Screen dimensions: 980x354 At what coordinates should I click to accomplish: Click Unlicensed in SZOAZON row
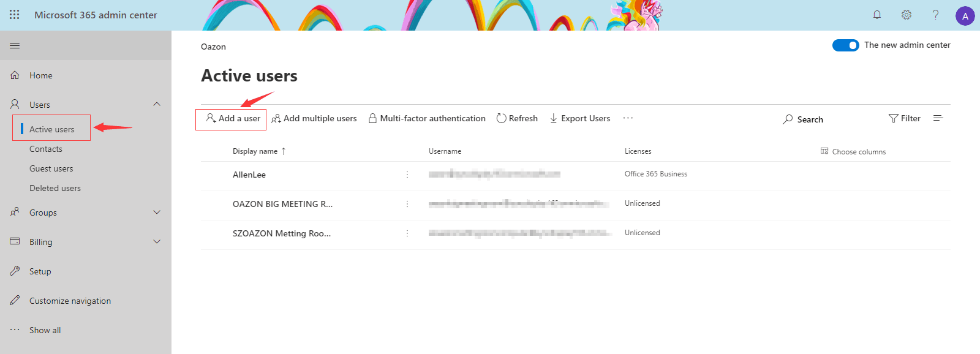[643, 233]
